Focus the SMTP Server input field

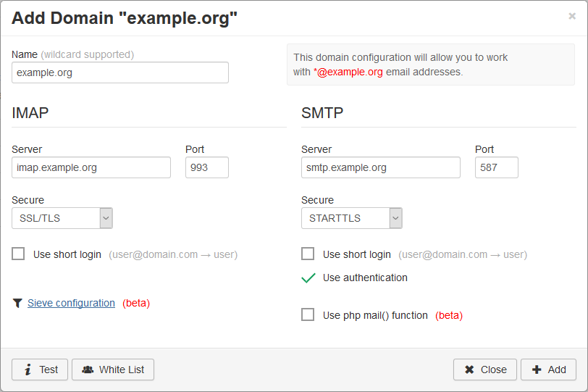(x=381, y=167)
